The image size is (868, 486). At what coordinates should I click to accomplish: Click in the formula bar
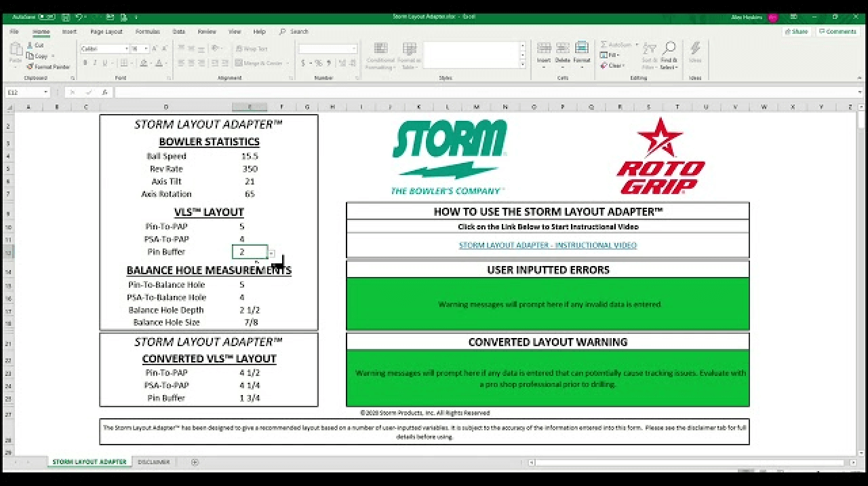(x=485, y=92)
